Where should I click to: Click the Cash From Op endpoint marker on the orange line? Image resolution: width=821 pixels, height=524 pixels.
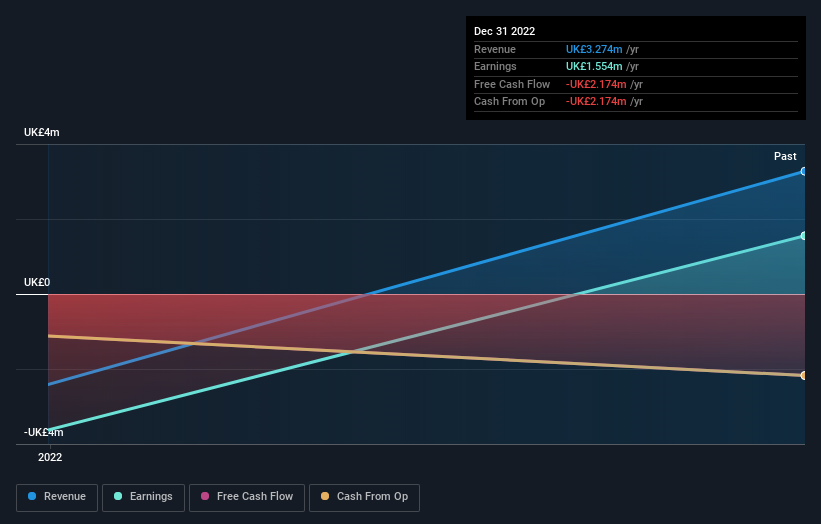[x=804, y=375]
